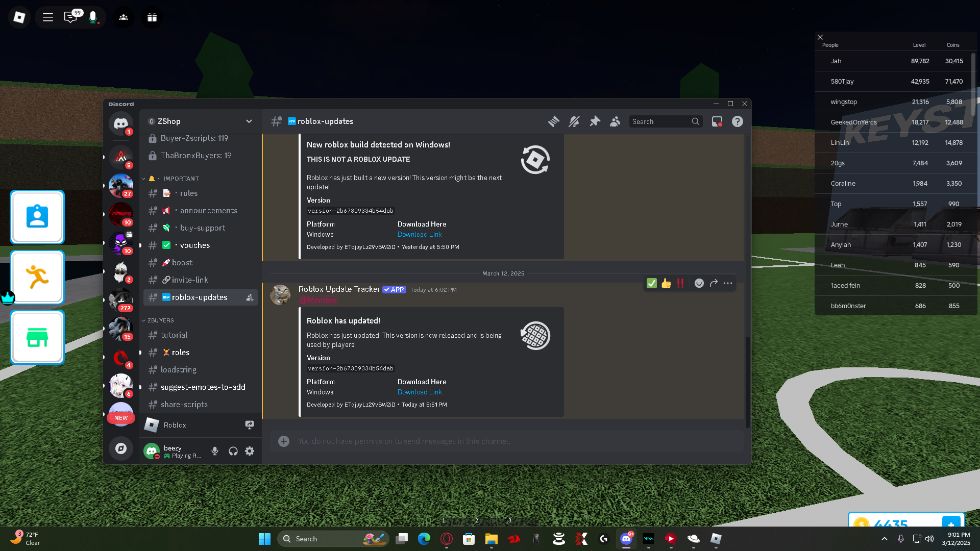
Task: Deafen with the headphones button
Action: click(233, 451)
